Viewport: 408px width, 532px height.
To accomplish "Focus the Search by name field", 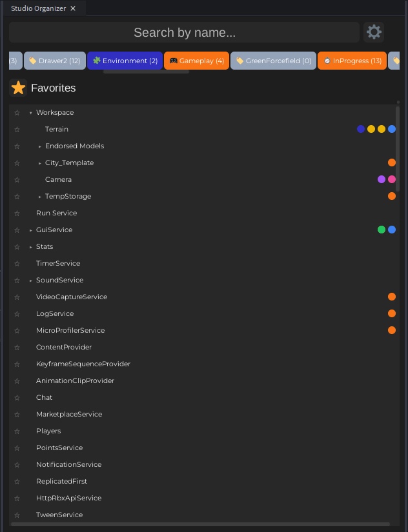I will tap(184, 32).
